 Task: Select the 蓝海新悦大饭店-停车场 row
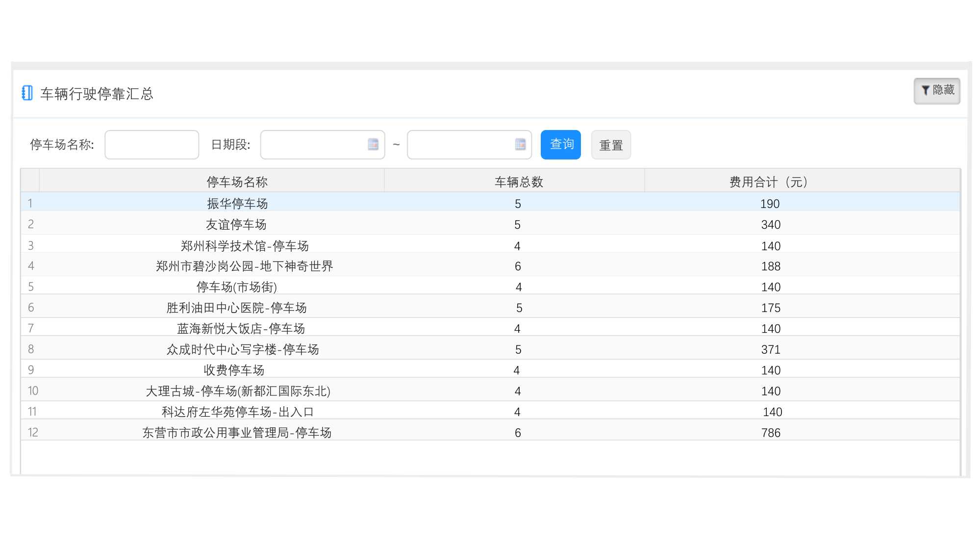tap(241, 328)
